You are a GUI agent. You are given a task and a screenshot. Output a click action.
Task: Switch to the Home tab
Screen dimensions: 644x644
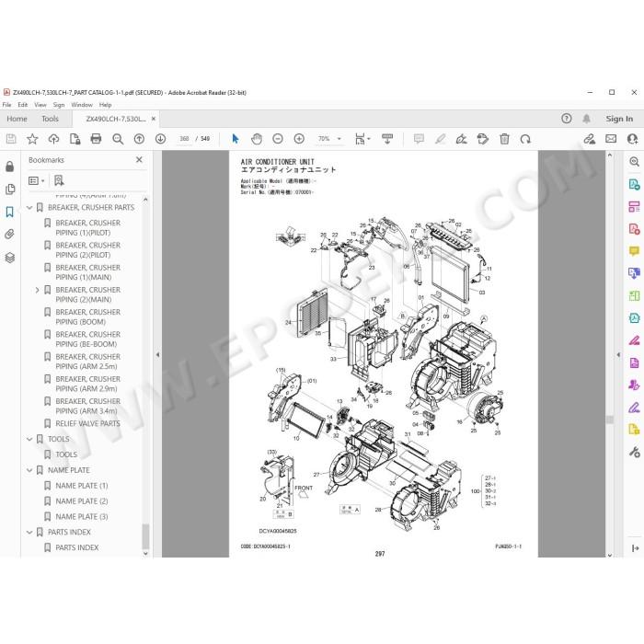[x=17, y=119]
